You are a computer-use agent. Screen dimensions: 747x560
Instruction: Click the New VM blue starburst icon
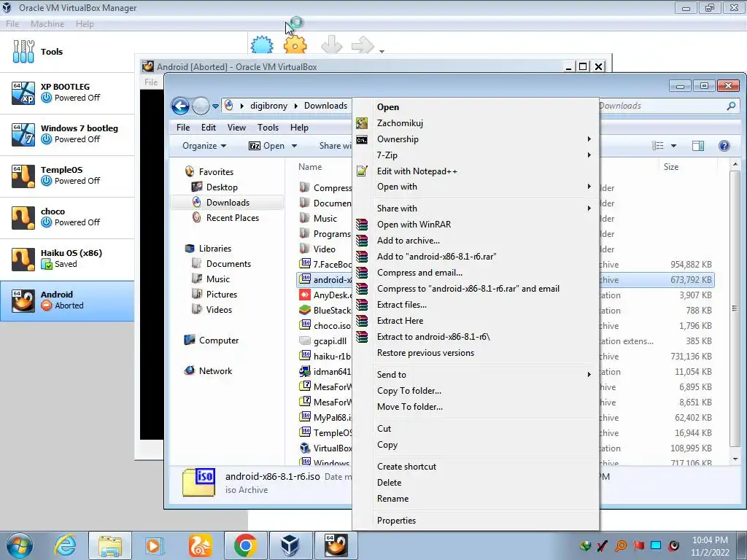pos(262,46)
